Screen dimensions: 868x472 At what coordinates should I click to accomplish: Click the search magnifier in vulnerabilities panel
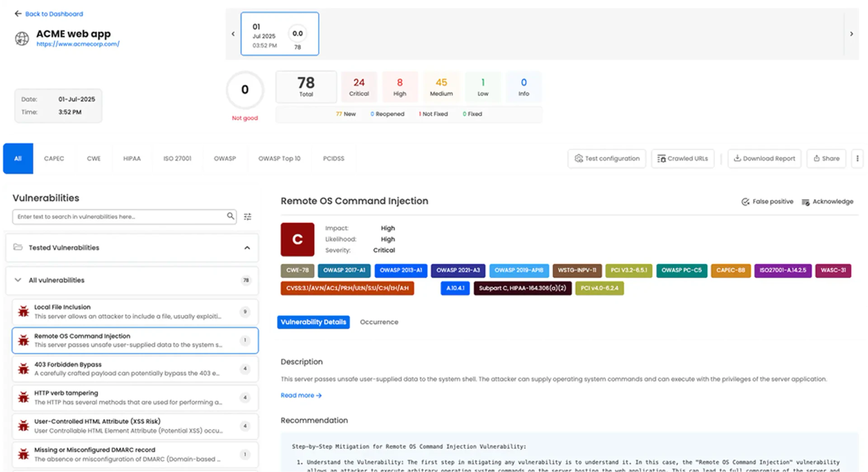[231, 216]
